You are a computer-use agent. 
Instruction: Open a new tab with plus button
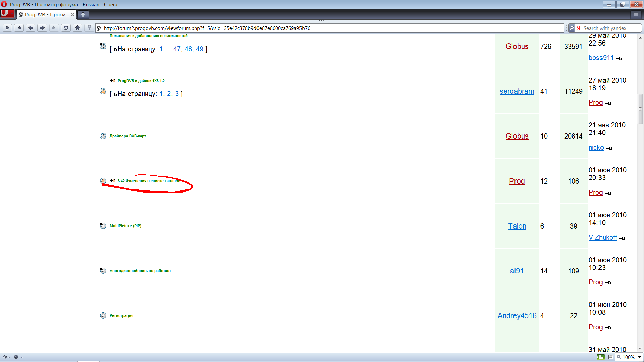pos(83,15)
